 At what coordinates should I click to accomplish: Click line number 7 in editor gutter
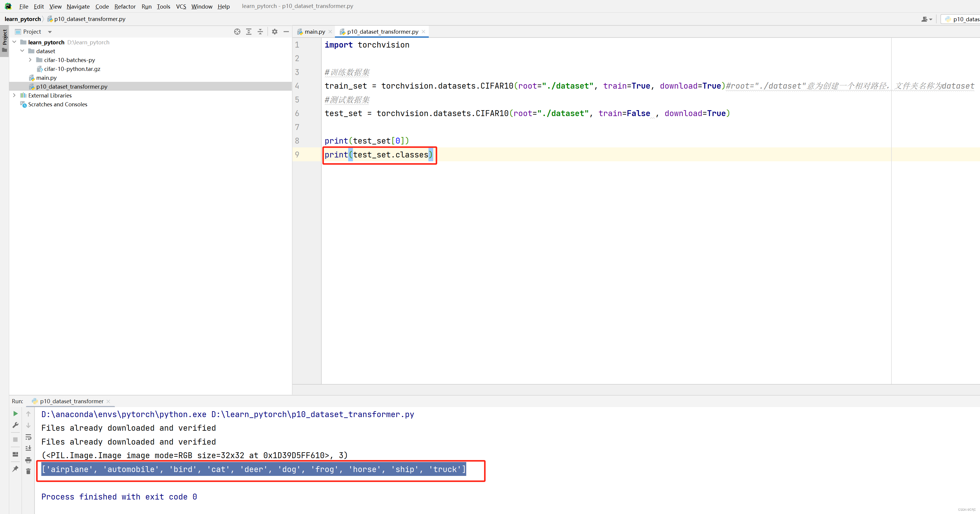(297, 127)
